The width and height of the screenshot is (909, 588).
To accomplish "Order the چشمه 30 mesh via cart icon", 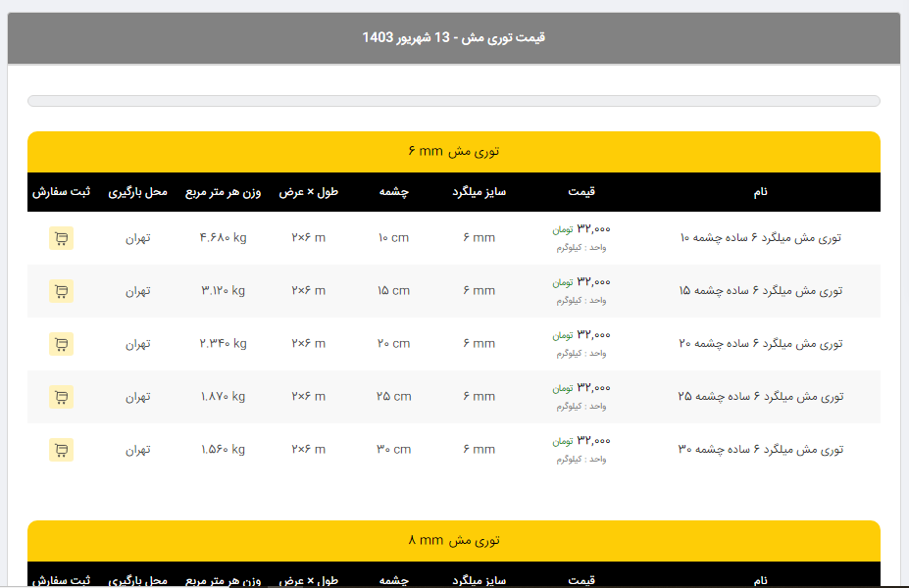I will 61,450.
